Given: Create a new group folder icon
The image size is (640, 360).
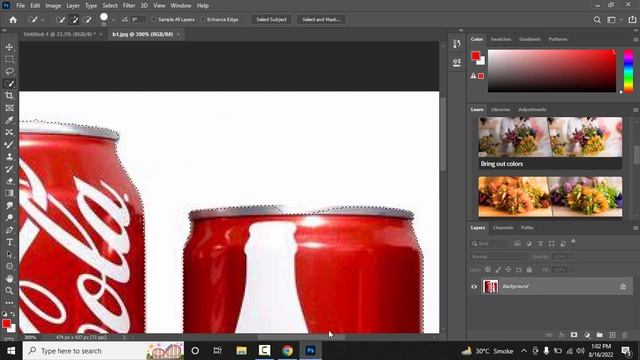Looking at the screenshot, I should (600, 335).
